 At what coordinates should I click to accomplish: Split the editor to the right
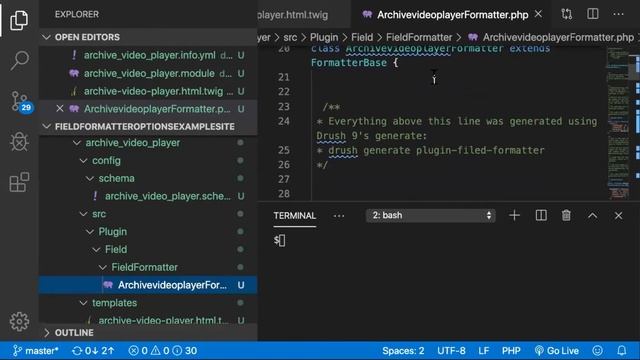click(593, 14)
